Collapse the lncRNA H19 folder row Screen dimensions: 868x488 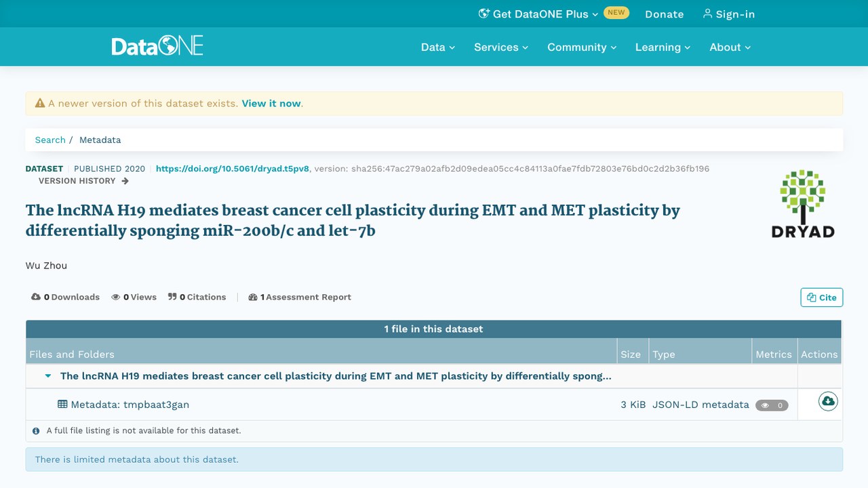[x=48, y=376]
